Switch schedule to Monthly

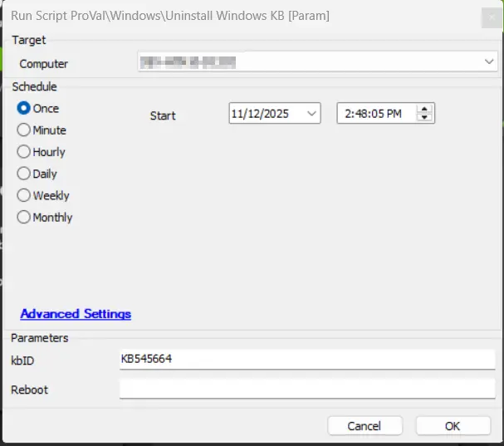click(24, 218)
